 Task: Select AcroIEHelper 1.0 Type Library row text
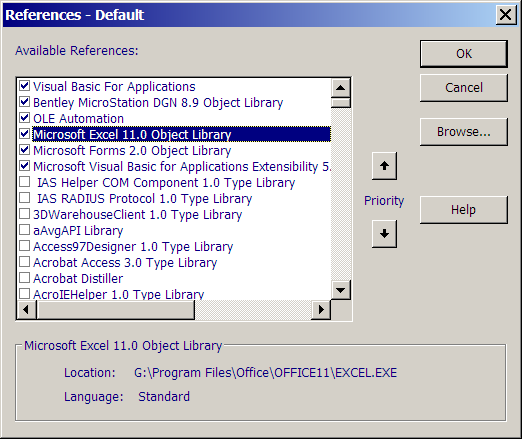[118, 294]
